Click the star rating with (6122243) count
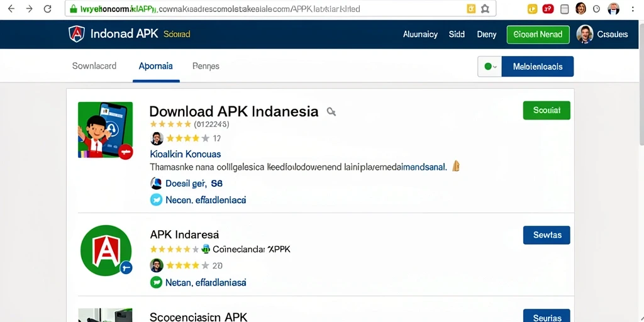This screenshot has width=644, height=322. click(x=190, y=124)
